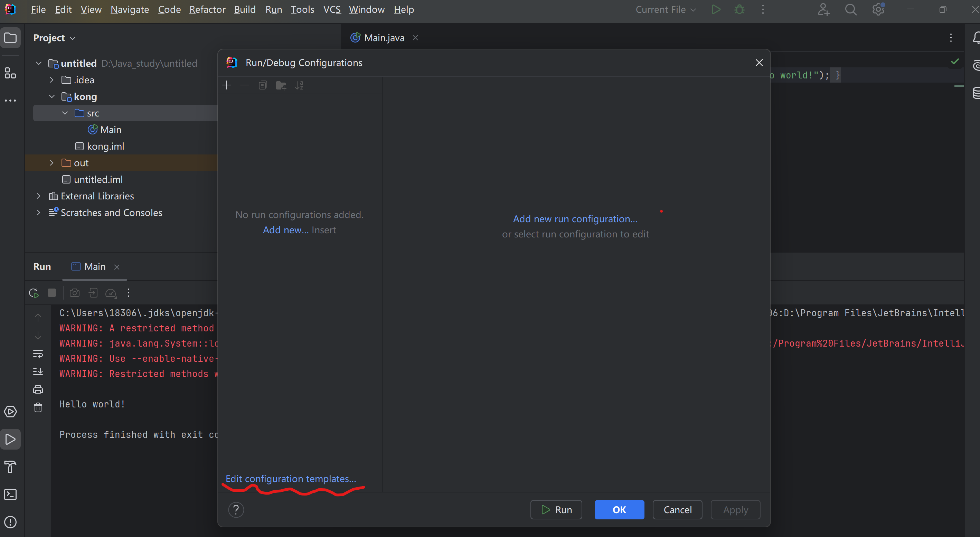Expand Scratches and Consoles node
Image resolution: width=980 pixels, height=537 pixels.
point(38,213)
